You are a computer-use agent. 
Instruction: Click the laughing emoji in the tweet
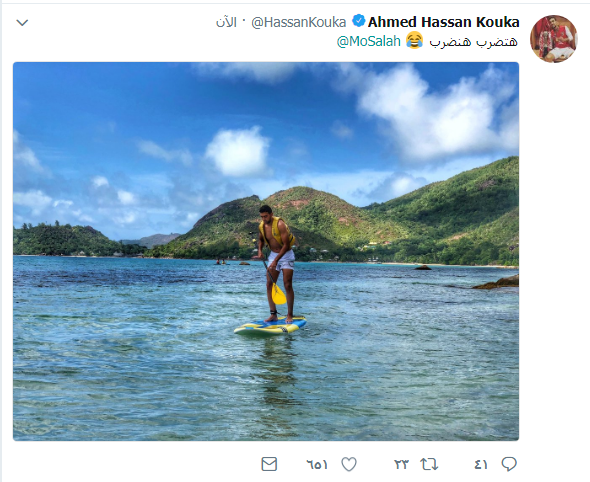tap(415, 40)
